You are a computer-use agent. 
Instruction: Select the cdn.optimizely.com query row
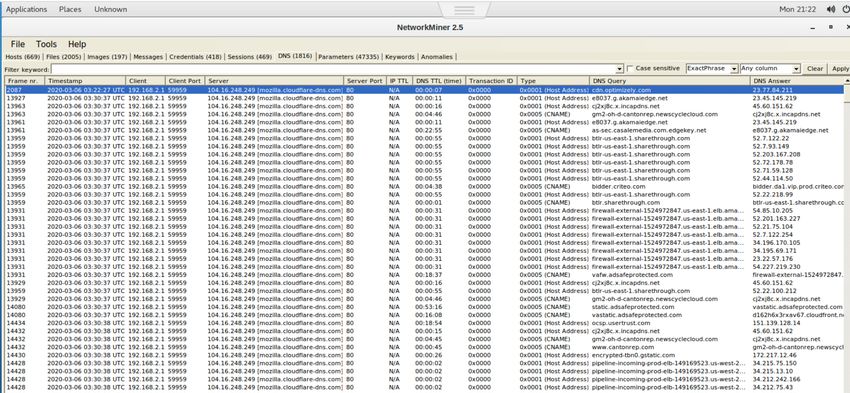424,90
